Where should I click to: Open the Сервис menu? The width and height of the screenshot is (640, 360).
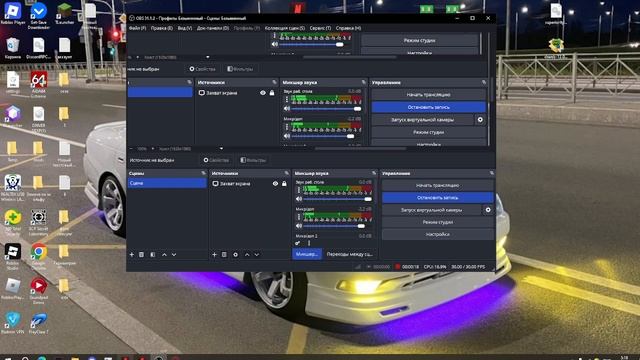320,28
